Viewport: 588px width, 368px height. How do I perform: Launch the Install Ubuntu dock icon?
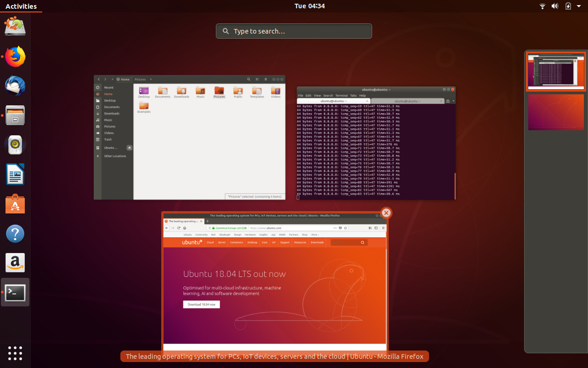(15, 27)
